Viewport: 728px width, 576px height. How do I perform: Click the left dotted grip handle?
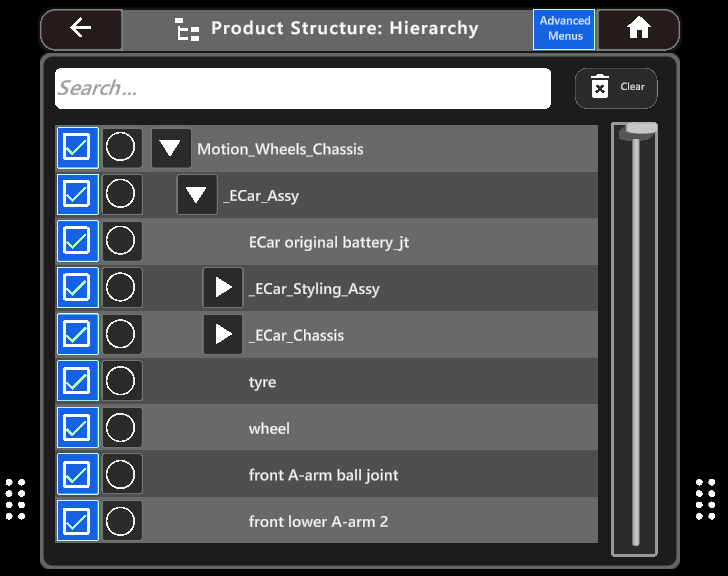coord(15,499)
